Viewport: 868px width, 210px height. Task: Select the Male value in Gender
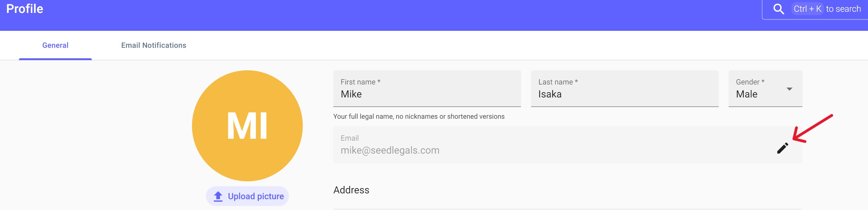(x=746, y=94)
